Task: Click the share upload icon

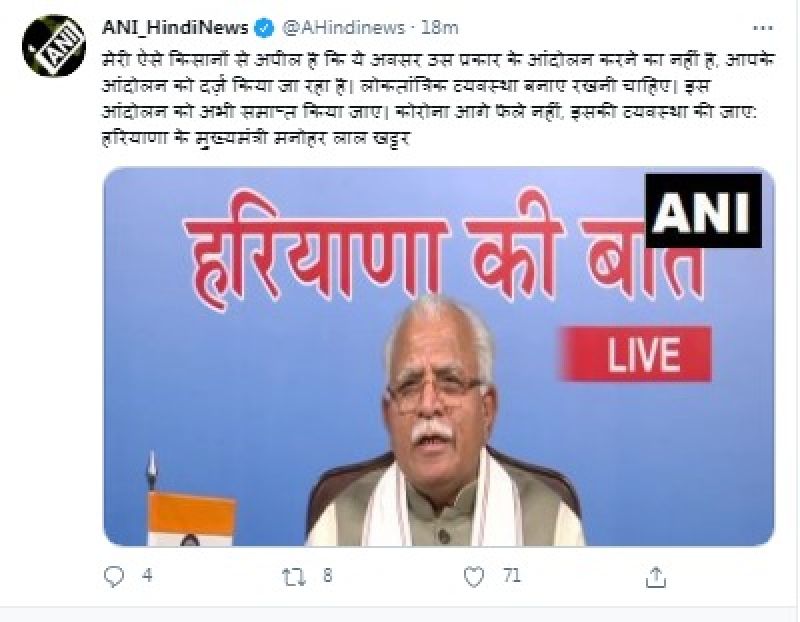Action: 656,577
